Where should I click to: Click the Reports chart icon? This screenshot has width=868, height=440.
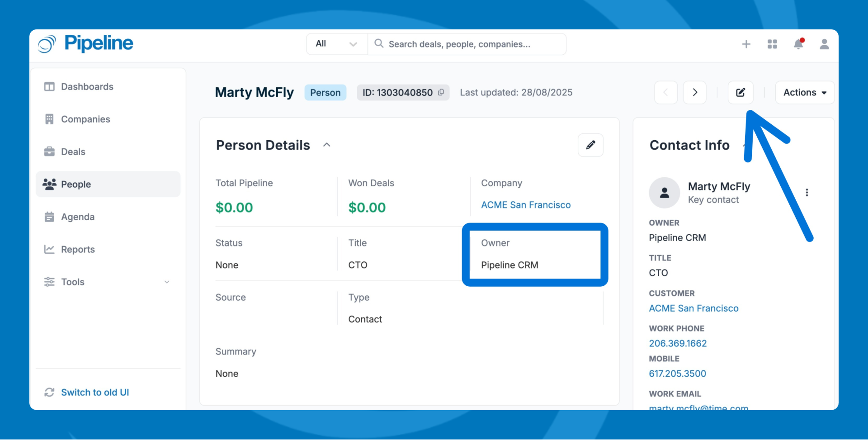[x=49, y=249]
